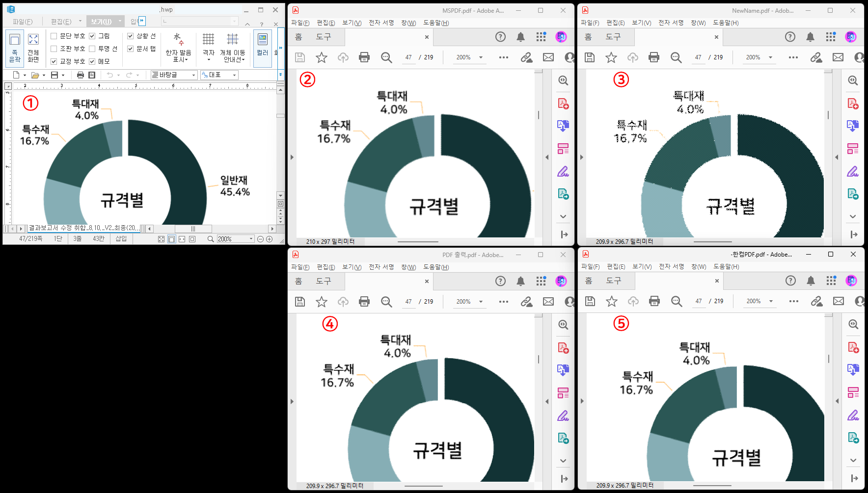Click the zoom-out magnifier icon in MSPDF.pdf toolbar
This screenshot has height=493, width=868.
point(386,57)
